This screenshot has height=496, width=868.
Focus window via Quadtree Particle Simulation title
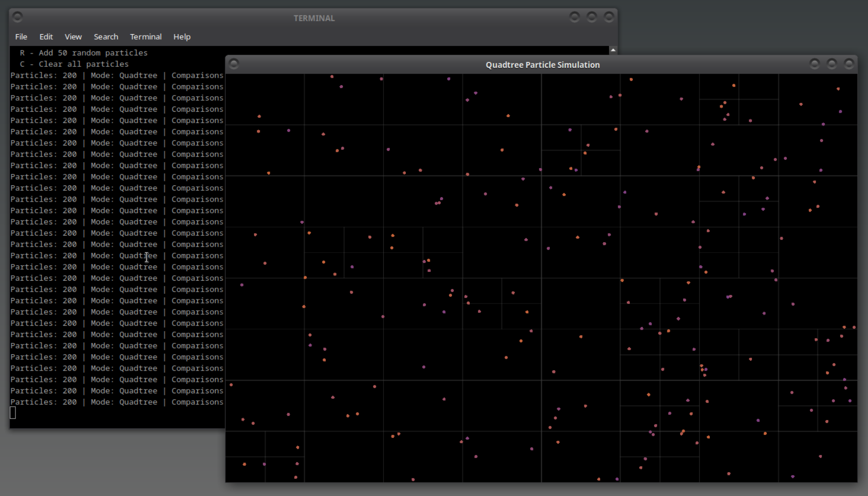click(542, 65)
